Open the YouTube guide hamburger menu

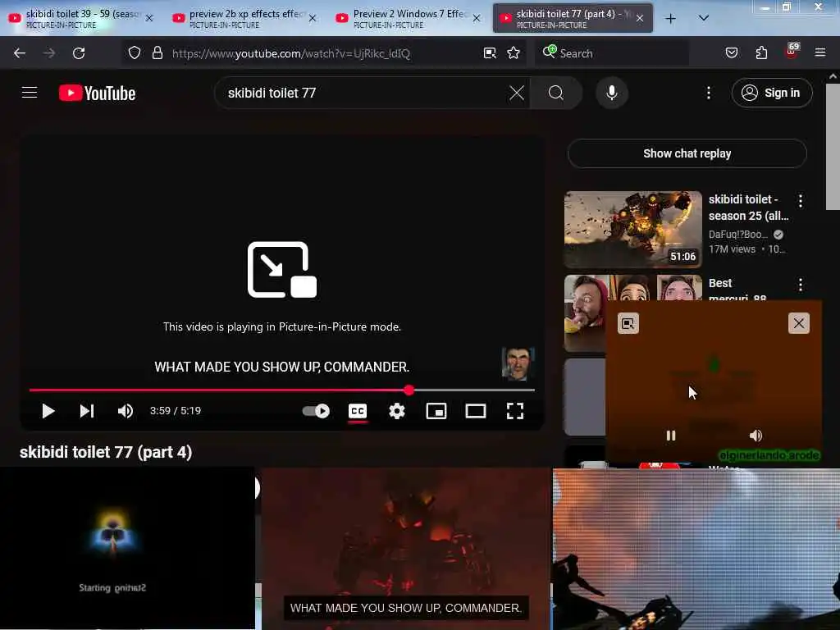point(30,93)
